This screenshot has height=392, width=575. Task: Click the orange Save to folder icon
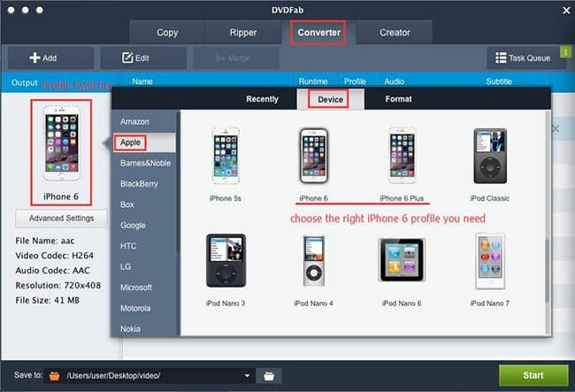[x=55, y=376]
